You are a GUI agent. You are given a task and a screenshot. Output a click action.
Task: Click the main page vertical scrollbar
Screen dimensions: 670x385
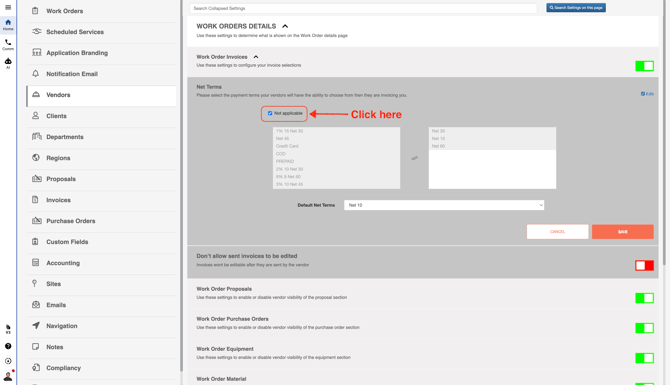tap(664, 132)
